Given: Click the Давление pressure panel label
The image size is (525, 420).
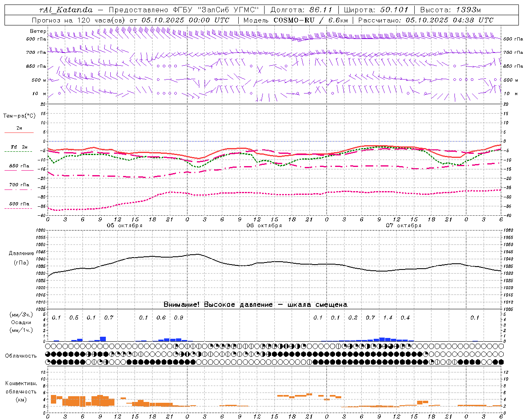Looking at the screenshot, I should coord(21,253).
